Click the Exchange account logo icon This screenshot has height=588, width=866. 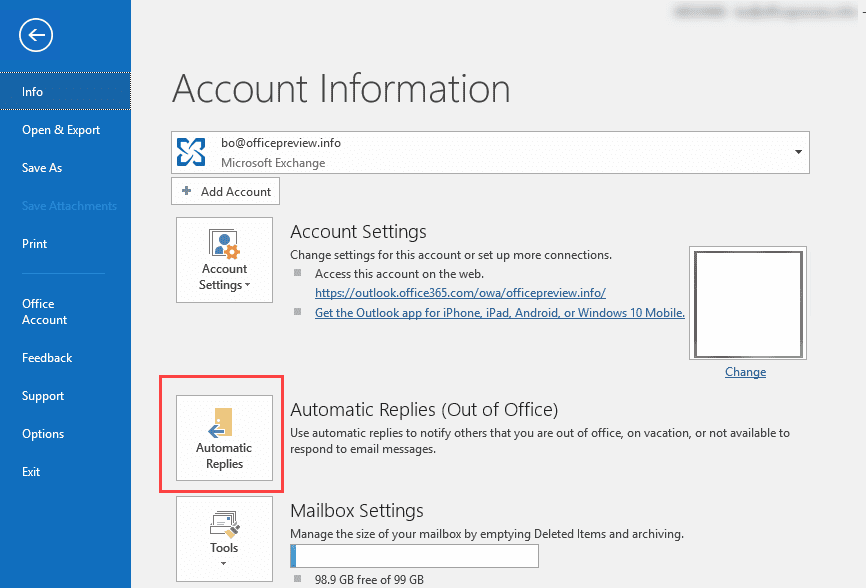coord(191,152)
